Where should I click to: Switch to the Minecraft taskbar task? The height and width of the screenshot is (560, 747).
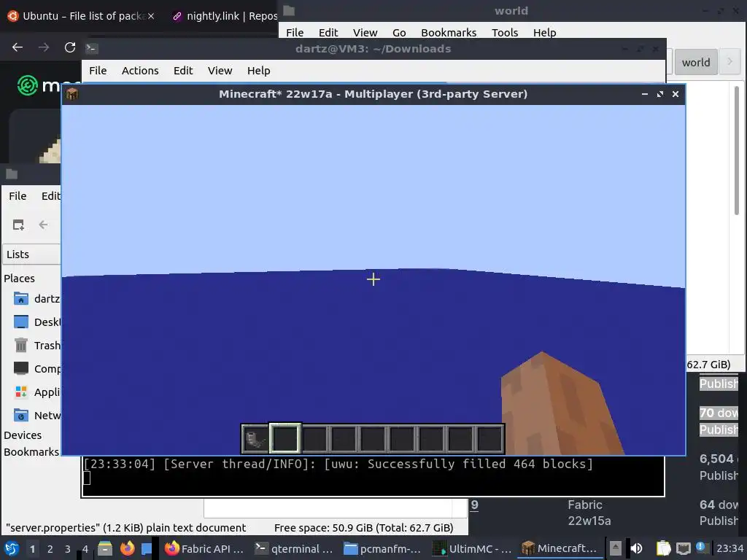pos(560,548)
